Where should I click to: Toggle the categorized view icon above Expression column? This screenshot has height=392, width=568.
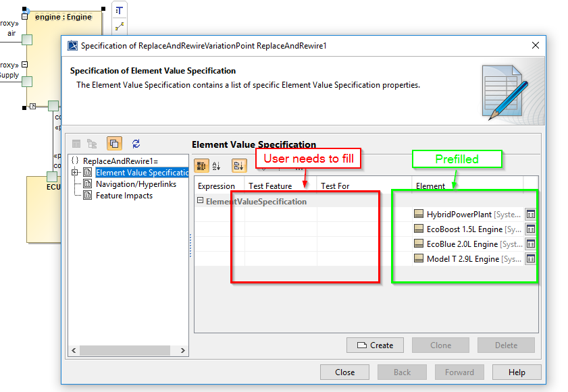[x=201, y=166]
